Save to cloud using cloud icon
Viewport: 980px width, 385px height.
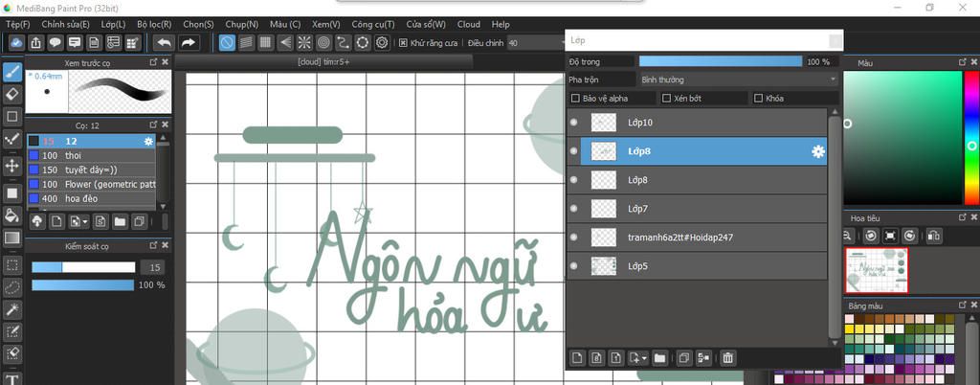(17, 42)
